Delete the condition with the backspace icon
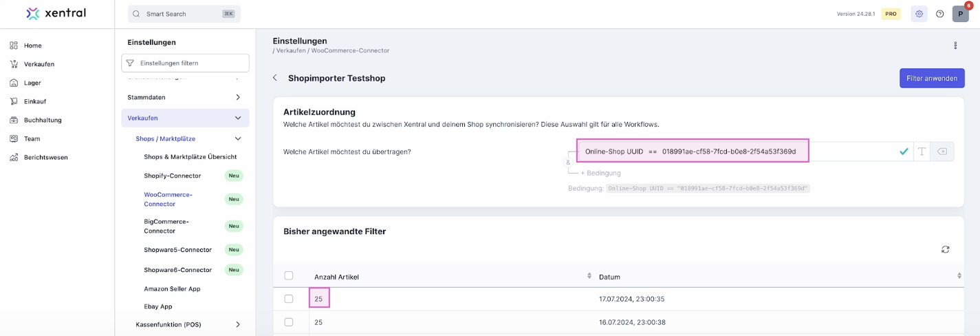The image size is (980, 336). click(942, 151)
